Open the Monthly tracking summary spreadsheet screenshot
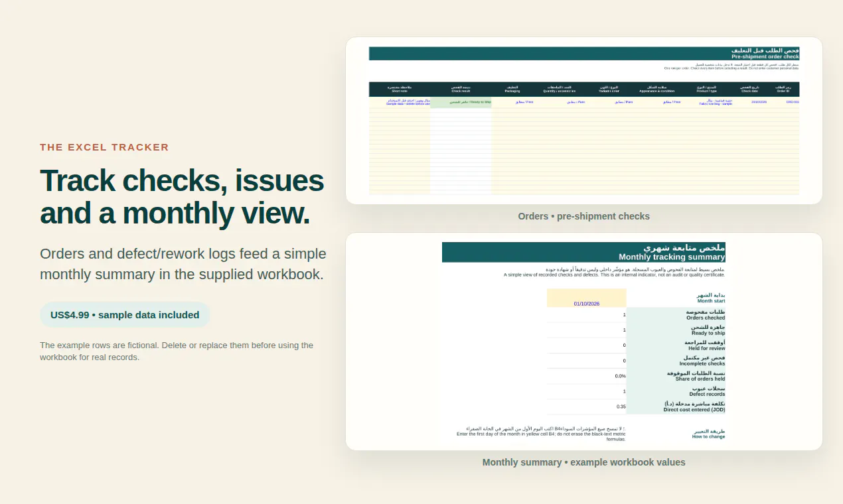 pos(584,342)
